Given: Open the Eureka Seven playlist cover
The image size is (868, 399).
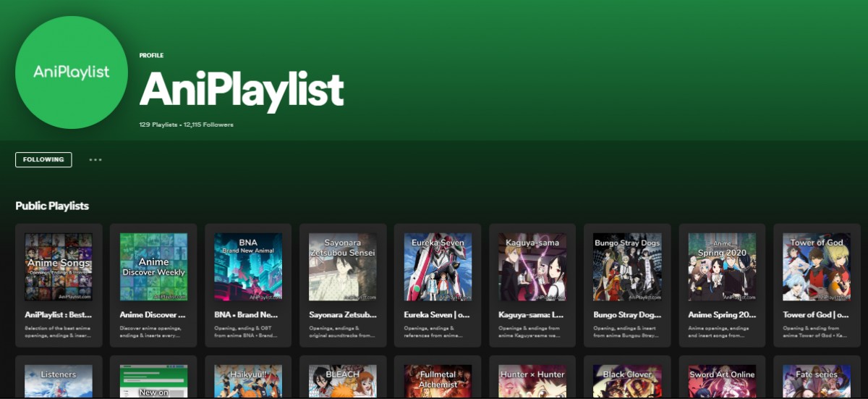Looking at the screenshot, I should click(x=438, y=266).
